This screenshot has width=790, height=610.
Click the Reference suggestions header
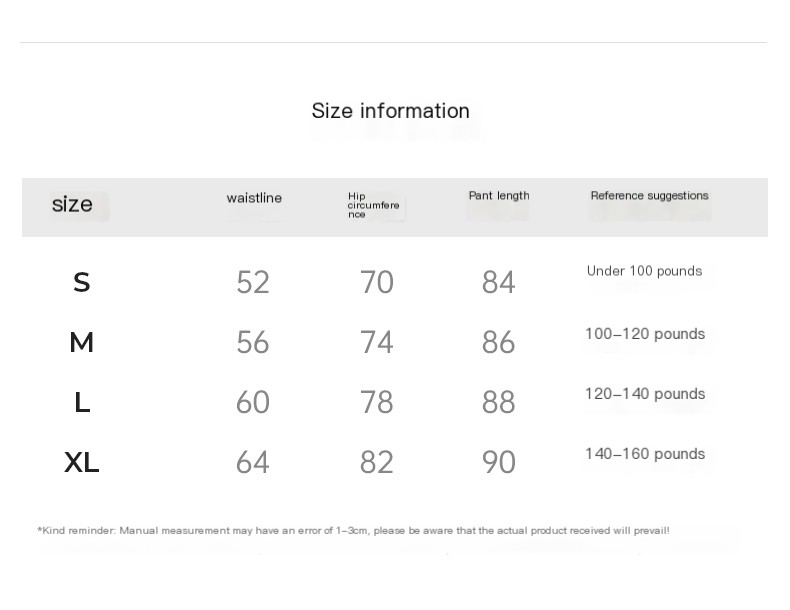649,195
